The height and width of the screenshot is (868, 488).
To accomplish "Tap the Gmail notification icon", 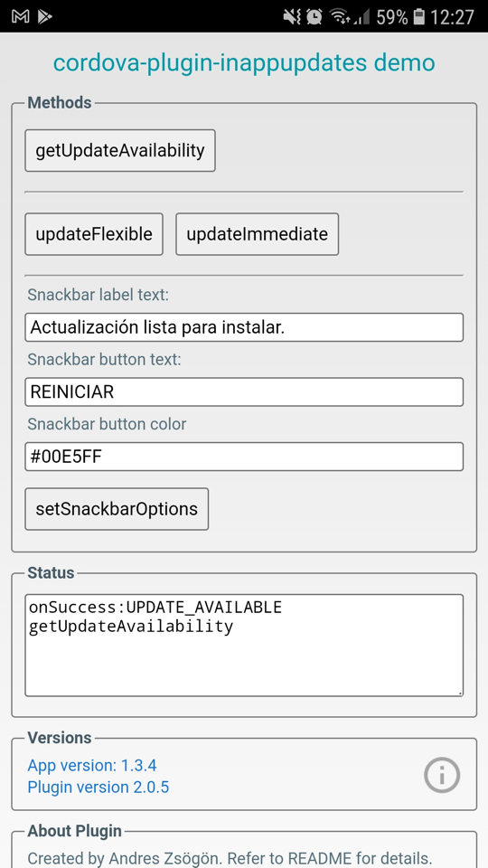I will (x=21, y=17).
